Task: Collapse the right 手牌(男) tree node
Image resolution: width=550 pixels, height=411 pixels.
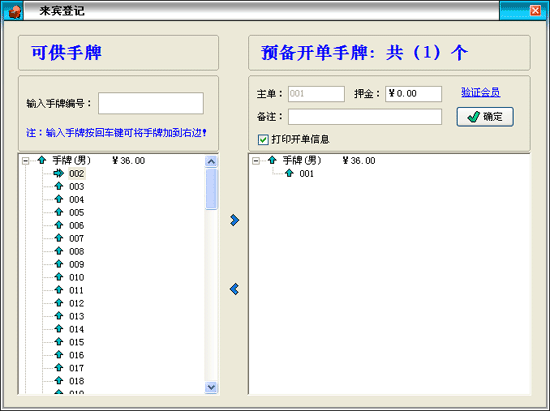Action: 256,161
